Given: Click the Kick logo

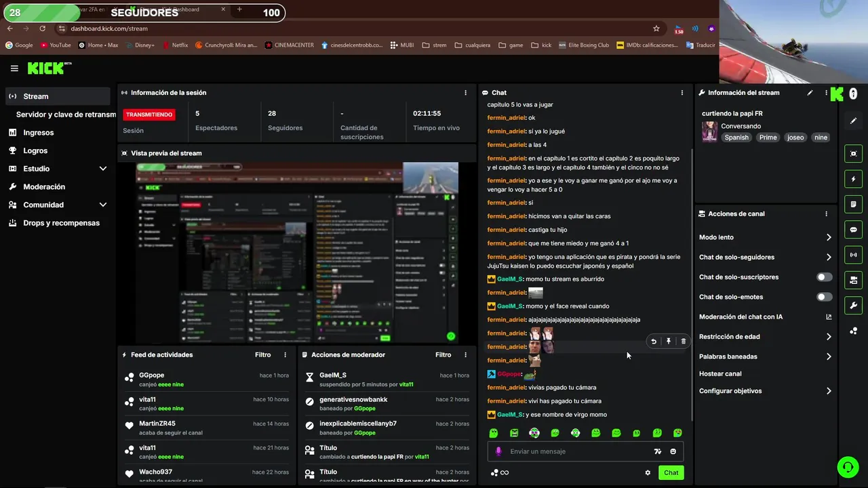Looking at the screenshot, I should pyautogui.click(x=49, y=68).
